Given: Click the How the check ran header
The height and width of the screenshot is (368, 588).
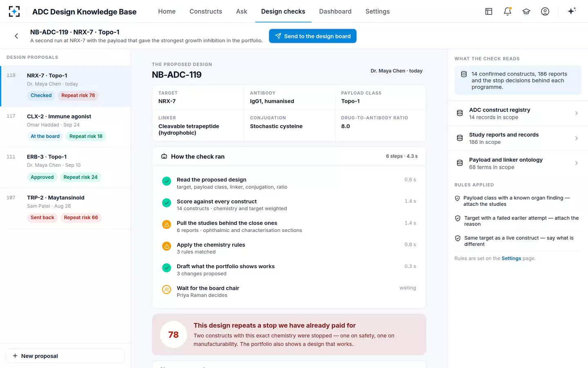Looking at the screenshot, I should click(289, 157).
